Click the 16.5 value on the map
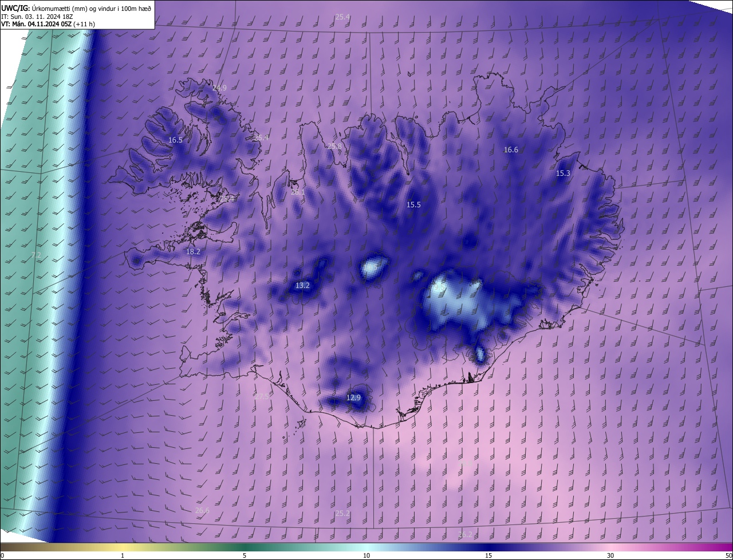Screen dimensions: 733x560 [175, 140]
